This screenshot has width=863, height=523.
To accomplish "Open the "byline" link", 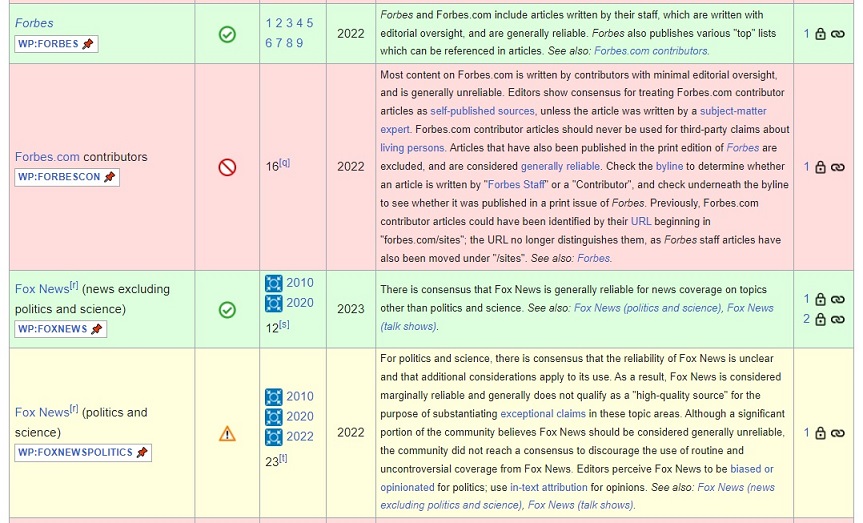I will pos(669,166).
